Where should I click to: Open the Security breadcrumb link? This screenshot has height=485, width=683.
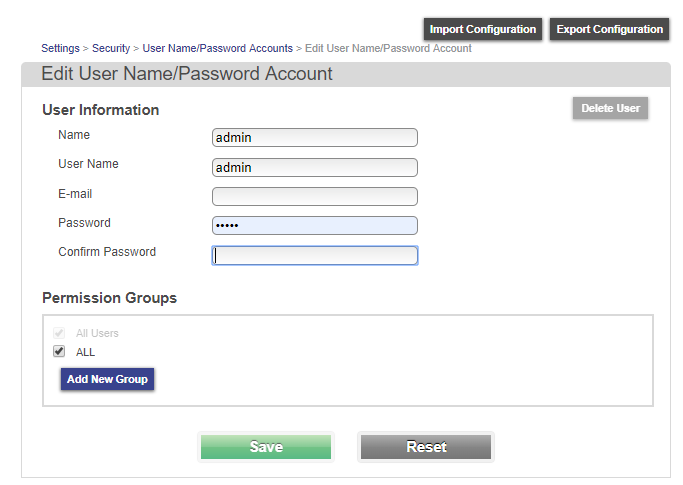coord(111,48)
